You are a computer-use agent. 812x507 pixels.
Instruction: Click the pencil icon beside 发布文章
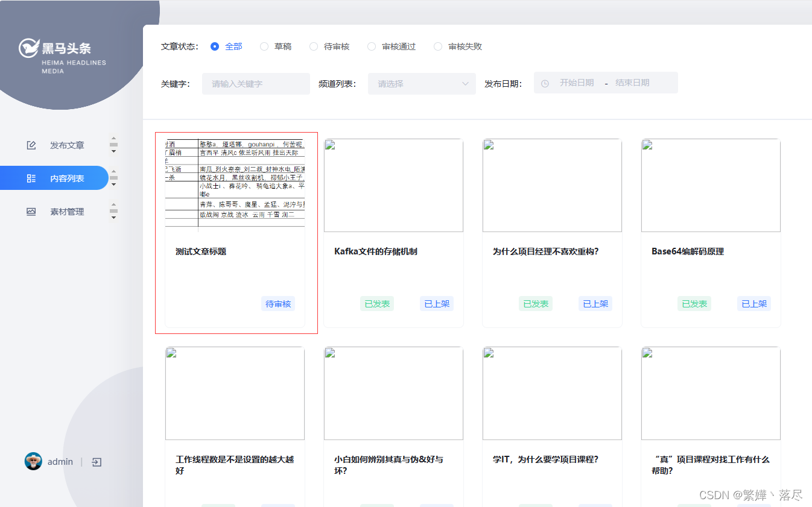[x=31, y=145]
